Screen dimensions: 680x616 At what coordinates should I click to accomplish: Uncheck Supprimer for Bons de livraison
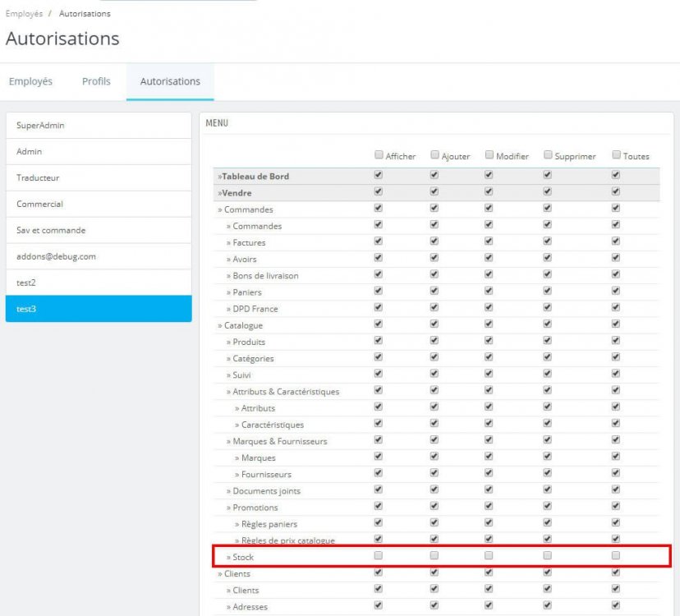[x=547, y=274]
